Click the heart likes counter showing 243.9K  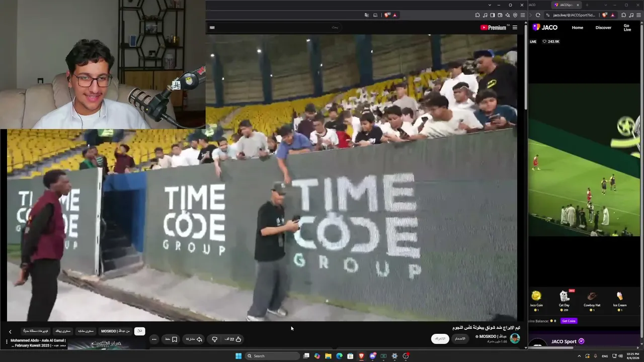[x=551, y=42]
